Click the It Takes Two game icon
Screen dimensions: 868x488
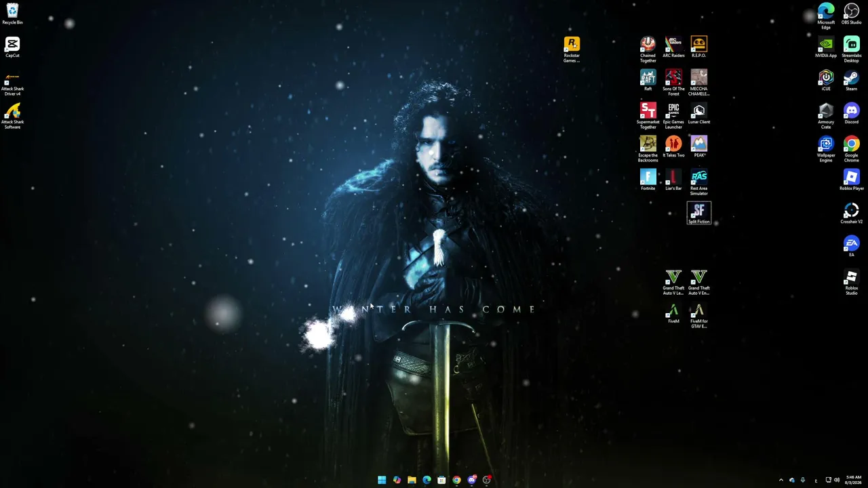tap(673, 147)
